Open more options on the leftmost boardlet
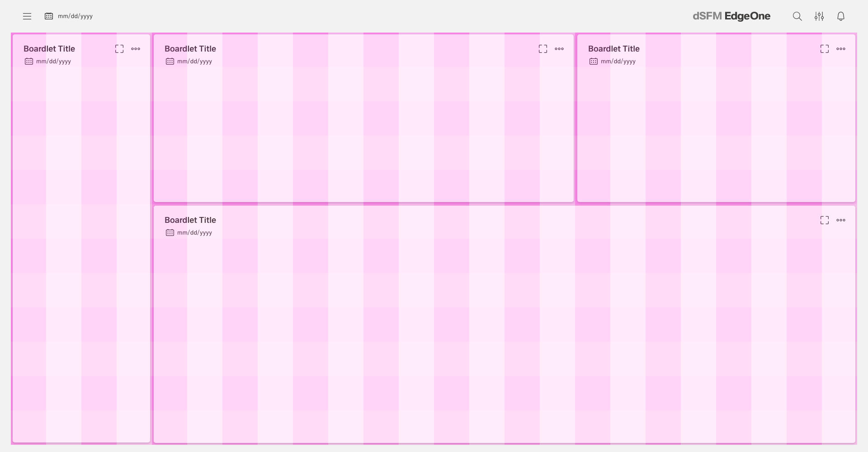Viewport: 868px width, 452px height. 136,49
